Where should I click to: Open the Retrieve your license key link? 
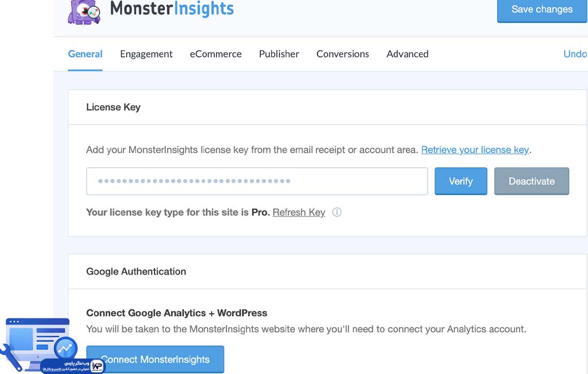pos(475,150)
